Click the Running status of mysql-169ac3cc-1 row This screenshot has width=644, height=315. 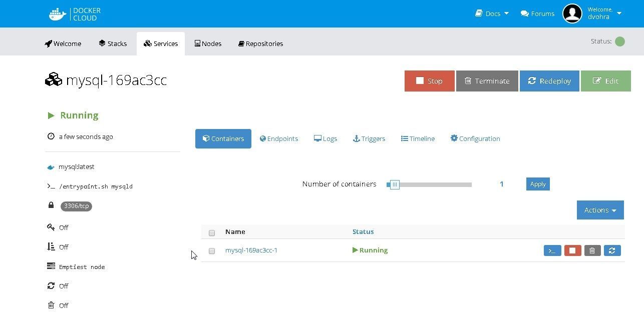point(370,250)
